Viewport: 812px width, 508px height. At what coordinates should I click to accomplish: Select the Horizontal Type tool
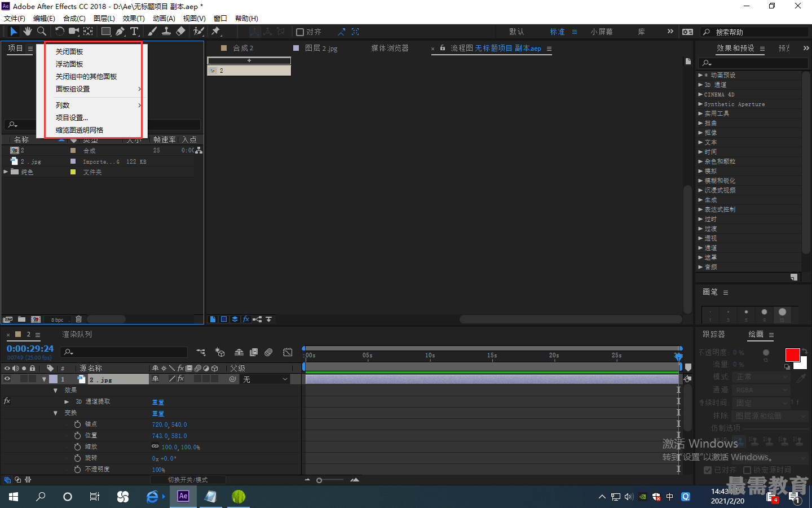click(134, 32)
